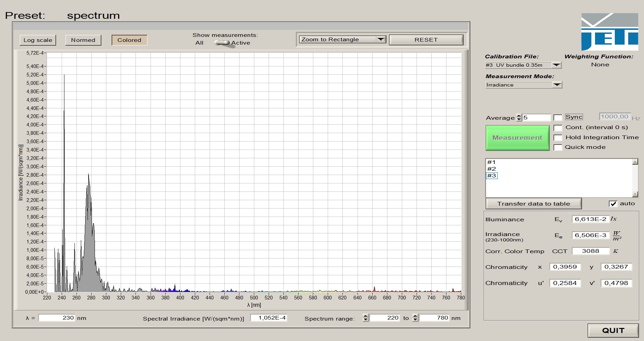This screenshot has width=644, height=341.
Task: Enable Hold Integration Time checkbox
Action: tap(558, 138)
